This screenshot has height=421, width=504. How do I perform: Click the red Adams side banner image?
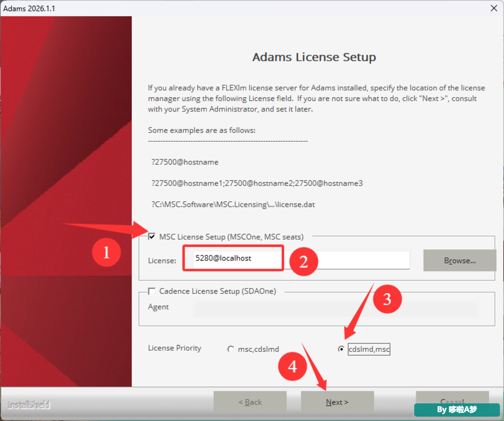click(66, 201)
